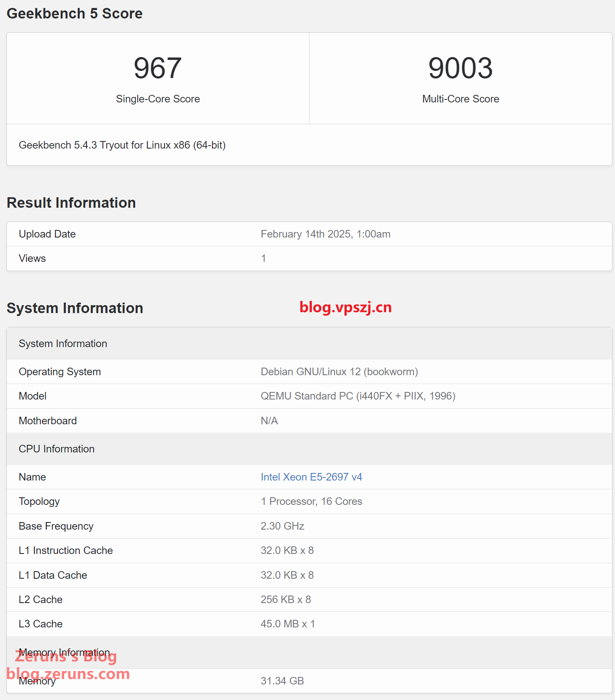This screenshot has width=615, height=700.
Task: Click the Memory value 31.34 GB
Action: pos(282,681)
